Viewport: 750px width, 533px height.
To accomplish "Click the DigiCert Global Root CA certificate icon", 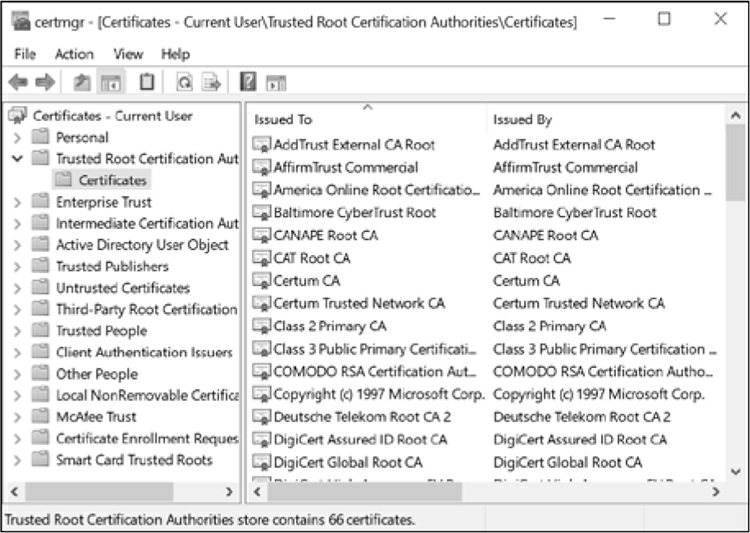I will 262,462.
